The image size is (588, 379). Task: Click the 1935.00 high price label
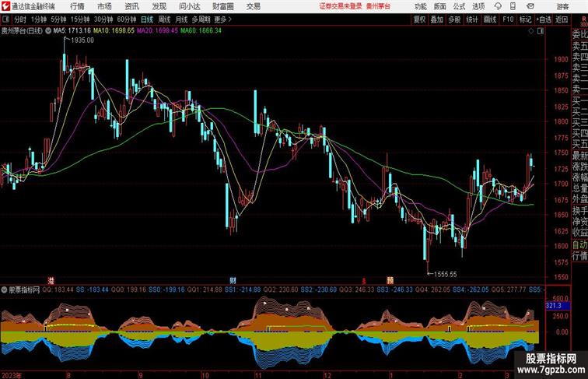coord(82,40)
